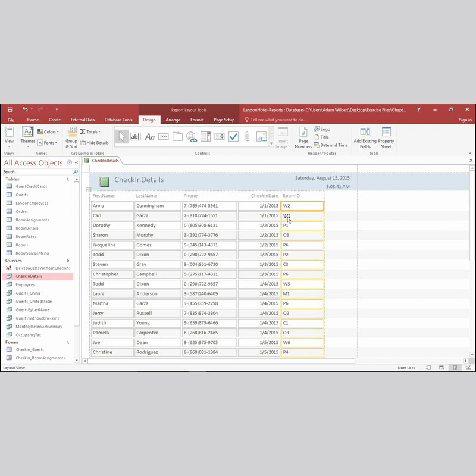Viewport: 476px width, 476px height.
Task: Click the navigation pane Search box
Action: point(37,172)
